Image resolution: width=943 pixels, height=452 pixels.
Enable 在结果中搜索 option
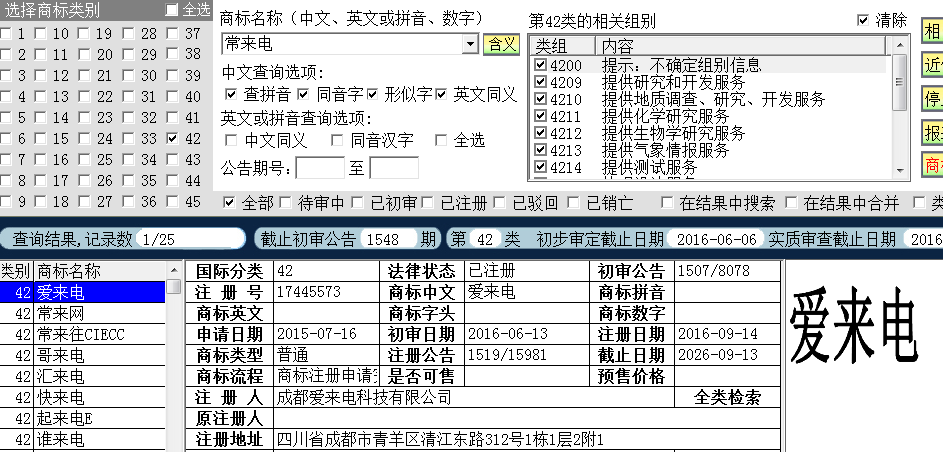[667, 203]
